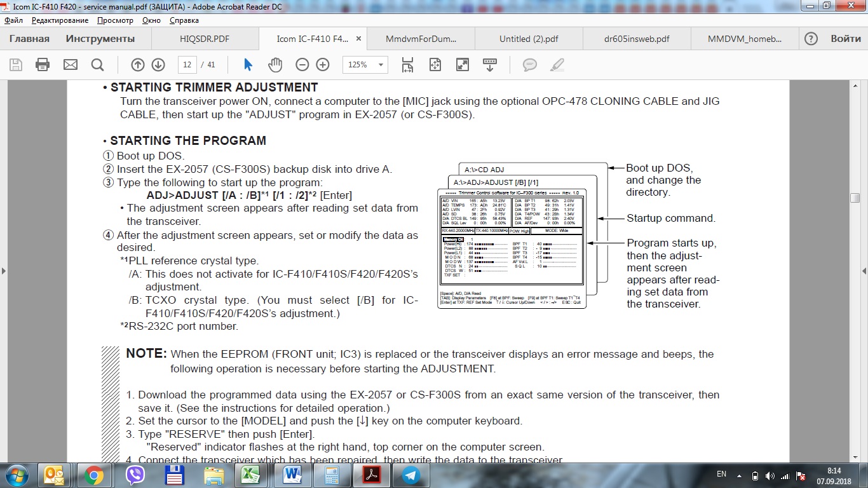
Task: Expand the left navigation pane arrow
Action: (x=3, y=271)
